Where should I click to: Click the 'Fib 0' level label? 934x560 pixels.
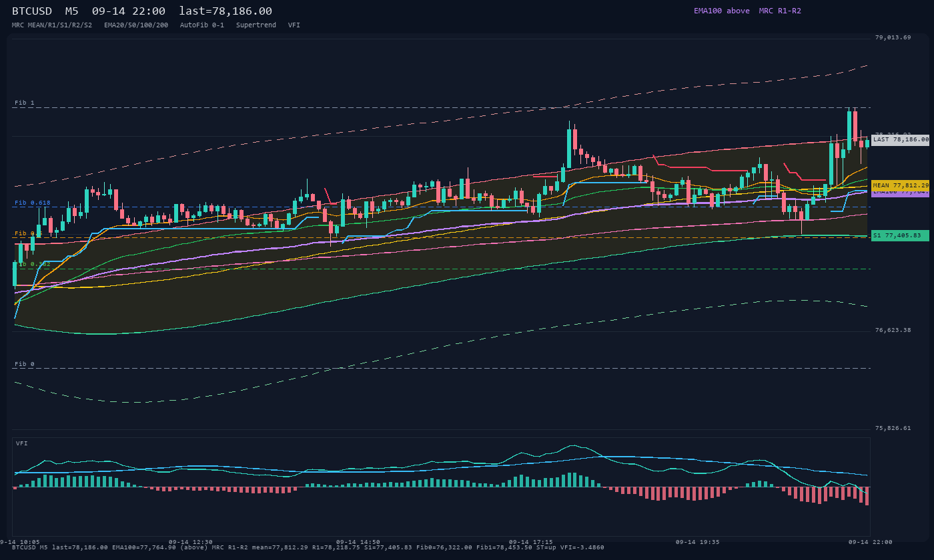click(x=25, y=364)
